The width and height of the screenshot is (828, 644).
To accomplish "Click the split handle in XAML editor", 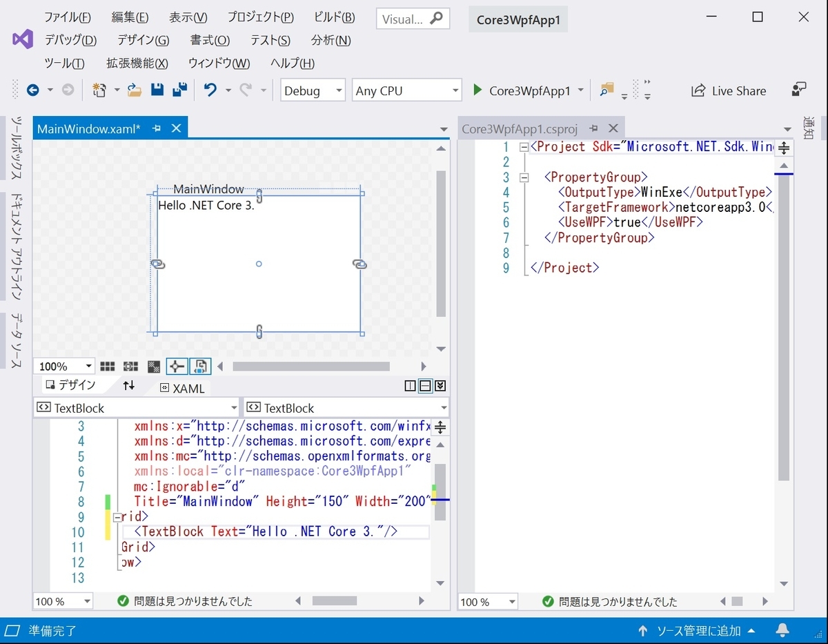I will [440, 427].
